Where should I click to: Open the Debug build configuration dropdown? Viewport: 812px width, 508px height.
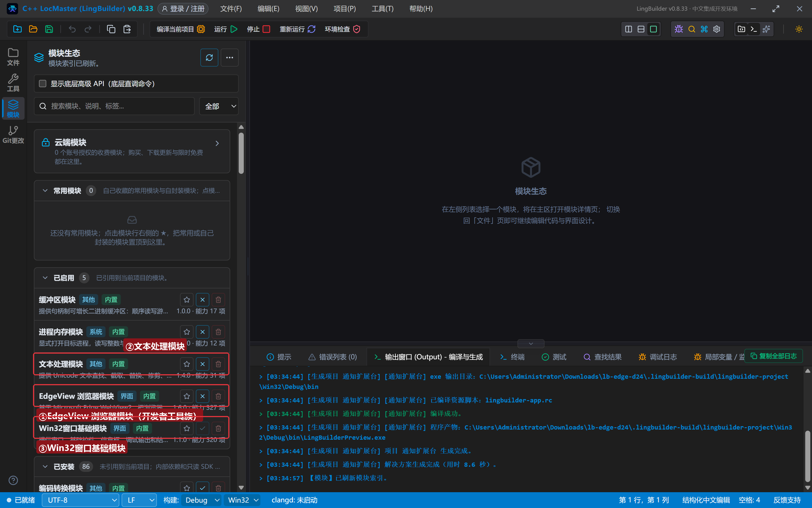[201, 500]
